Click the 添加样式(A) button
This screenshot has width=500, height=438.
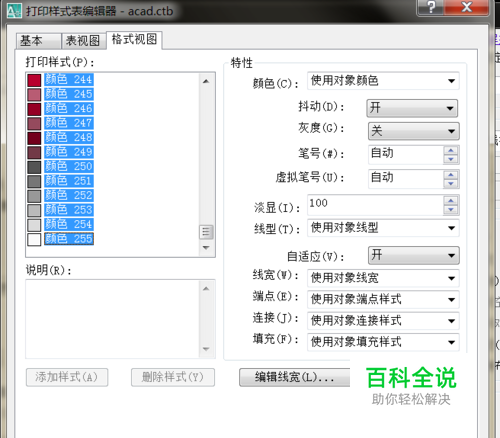[x=67, y=377]
